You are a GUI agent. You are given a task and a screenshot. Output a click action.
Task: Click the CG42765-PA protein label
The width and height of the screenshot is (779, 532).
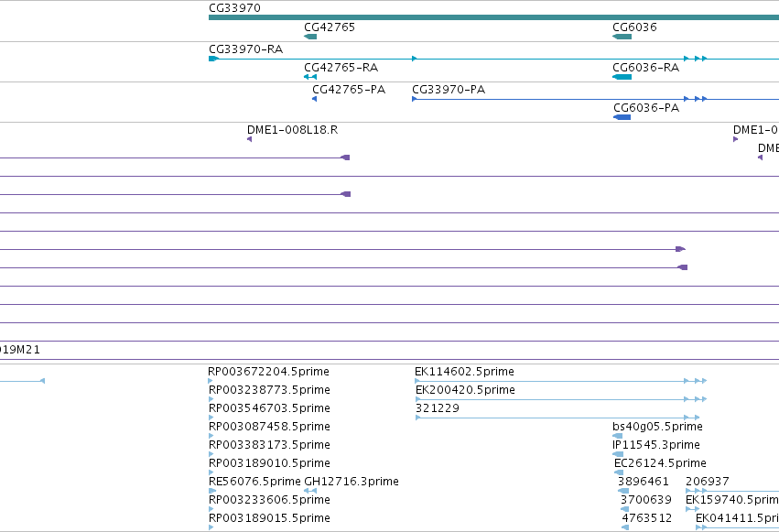349,90
